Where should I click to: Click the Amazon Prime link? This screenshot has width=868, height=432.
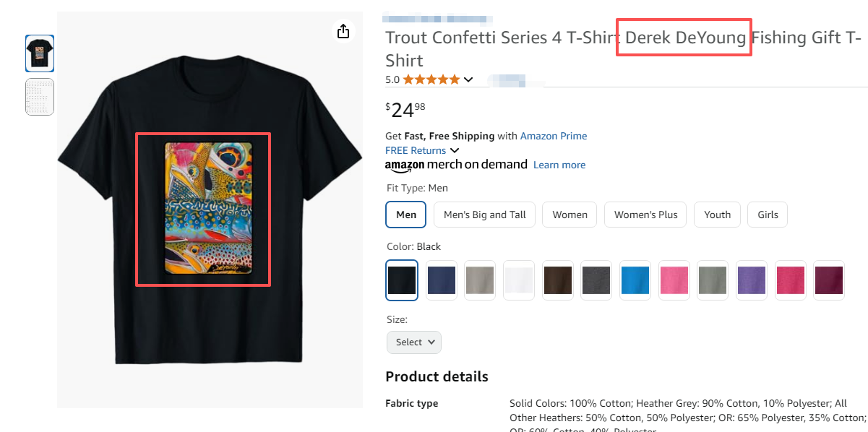[x=554, y=136]
